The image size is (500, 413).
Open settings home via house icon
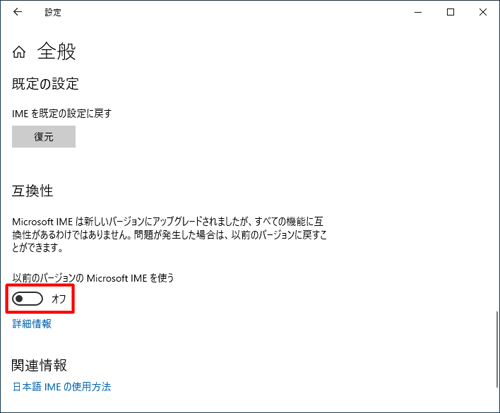point(19,52)
